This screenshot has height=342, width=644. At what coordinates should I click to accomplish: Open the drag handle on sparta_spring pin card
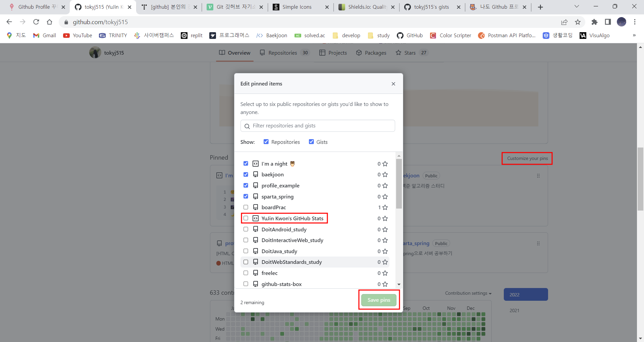click(x=538, y=243)
